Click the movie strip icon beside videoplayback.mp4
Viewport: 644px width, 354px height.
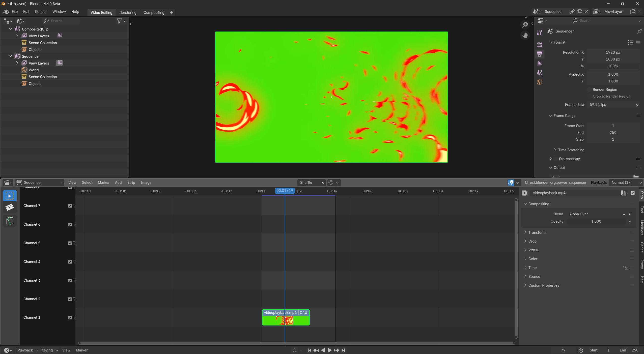tap(525, 193)
